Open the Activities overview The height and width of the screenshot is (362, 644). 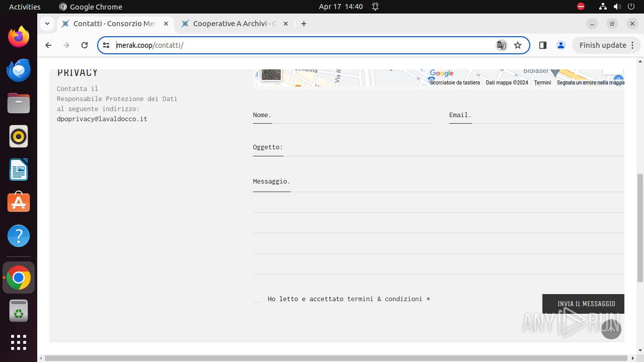(25, 7)
